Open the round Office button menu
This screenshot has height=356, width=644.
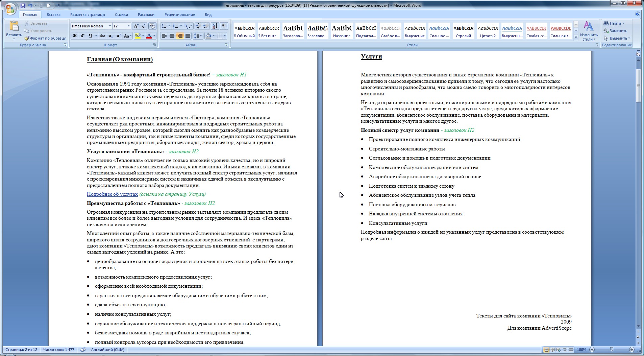tap(10, 8)
